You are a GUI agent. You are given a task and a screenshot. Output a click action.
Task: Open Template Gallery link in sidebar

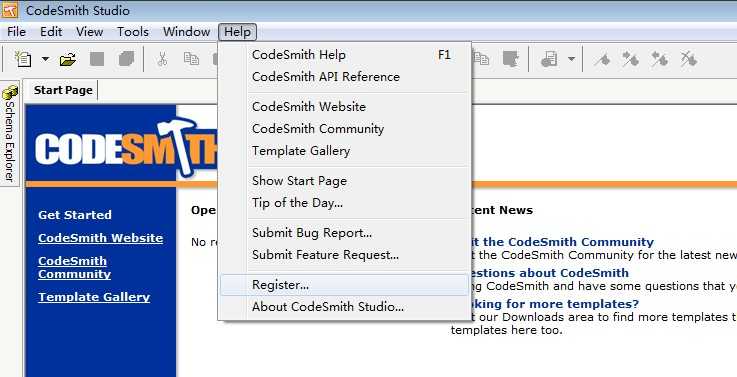coord(94,297)
